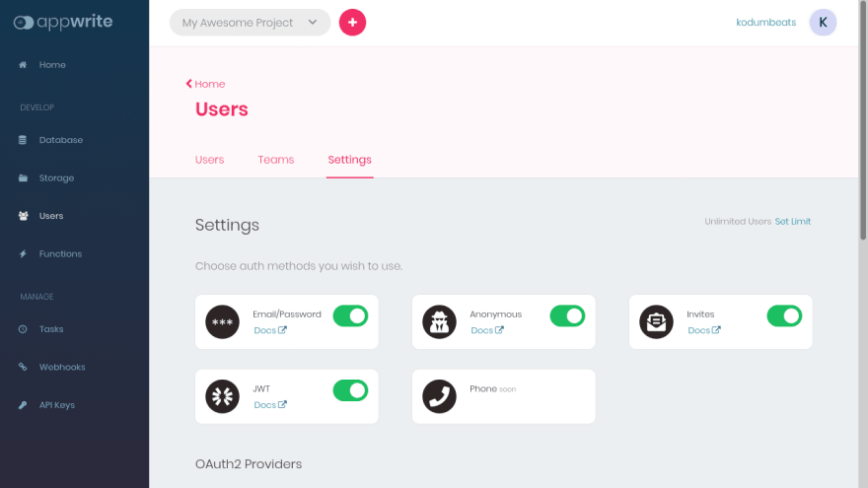Open Docs link for JWT
This screenshot has height=488, width=868.
click(264, 405)
